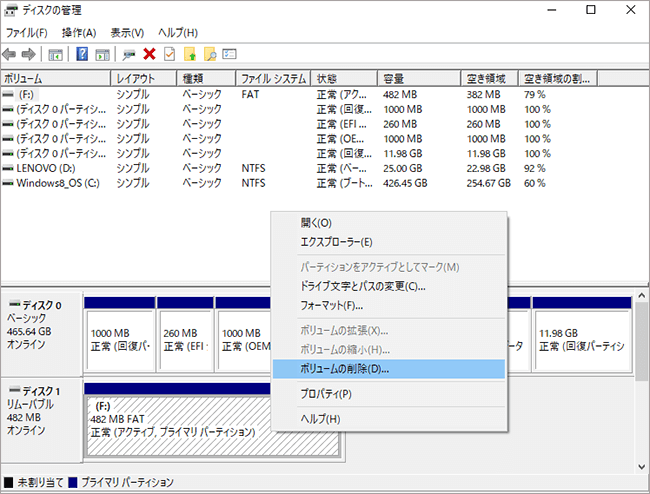Click the FAT file system cell
Viewport: 650px width, 494px height.
[x=250, y=94]
